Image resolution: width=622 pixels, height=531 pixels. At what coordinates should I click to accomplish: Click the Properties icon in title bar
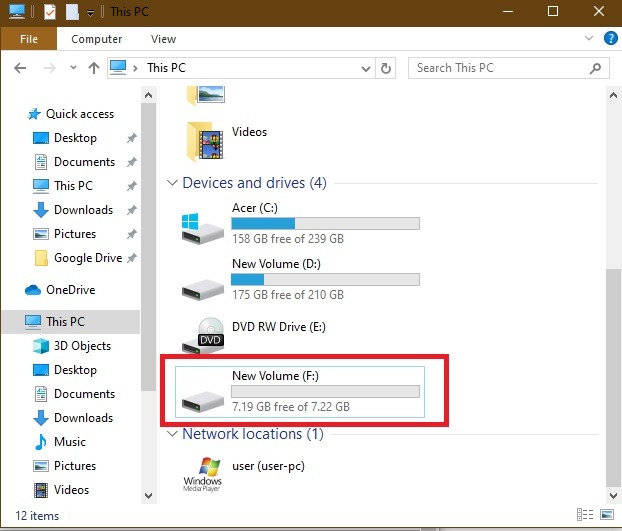click(x=51, y=12)
